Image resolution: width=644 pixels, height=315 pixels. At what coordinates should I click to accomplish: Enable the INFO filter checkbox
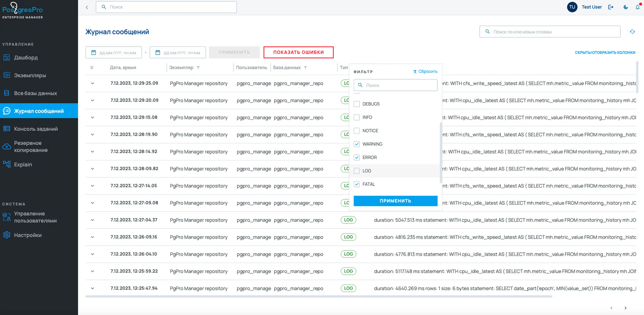(357, 117)
